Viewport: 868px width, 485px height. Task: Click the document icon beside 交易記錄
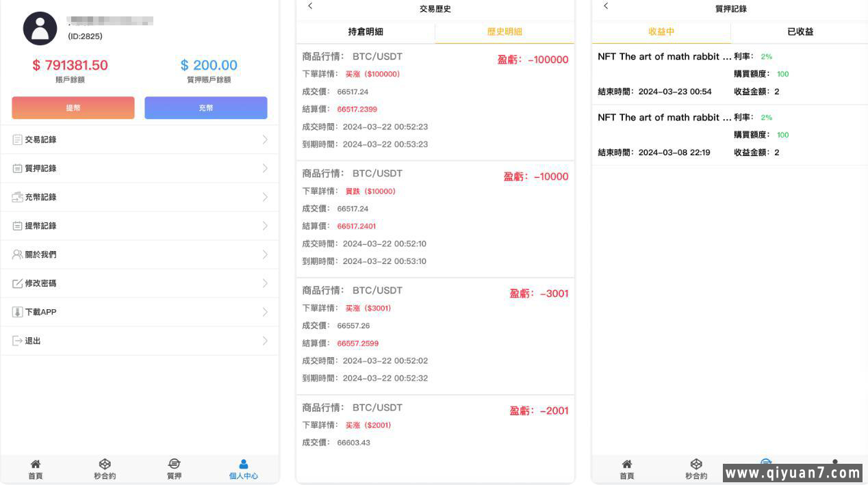point(15,140)
